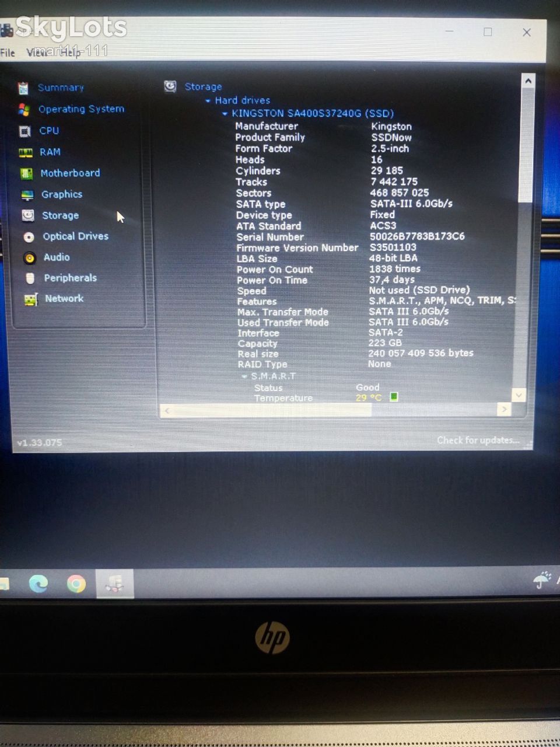The height and width of the screenshot is (747, 560).
Task: Select the Graphics monitor icon
Action: click(x=27, y=195)
